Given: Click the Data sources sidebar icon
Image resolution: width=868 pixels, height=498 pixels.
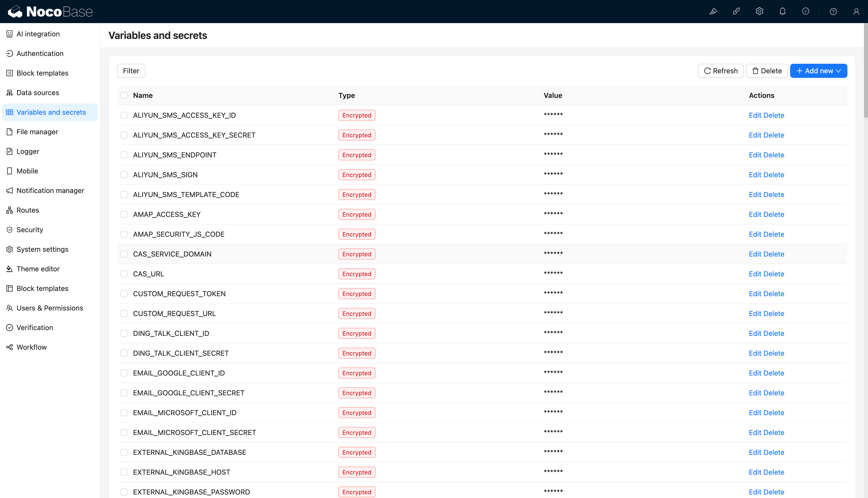Looking at the screenshot, I should point(10,93).
